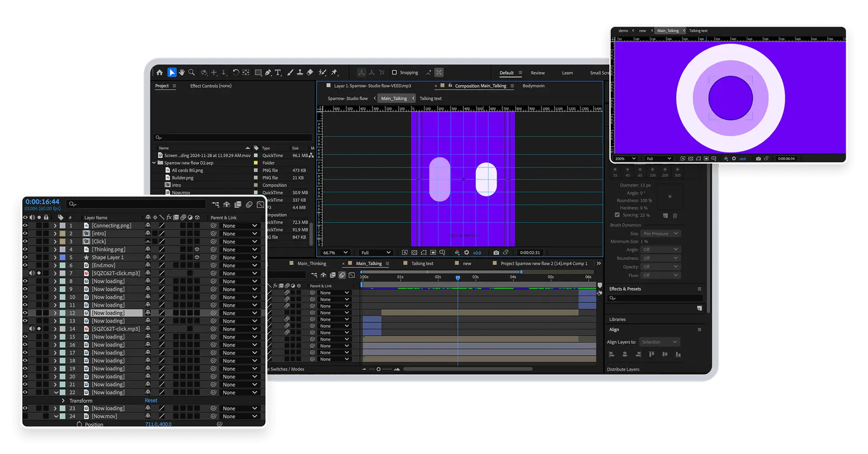Expand Shape Layer 1 properties

coord(55,257)
